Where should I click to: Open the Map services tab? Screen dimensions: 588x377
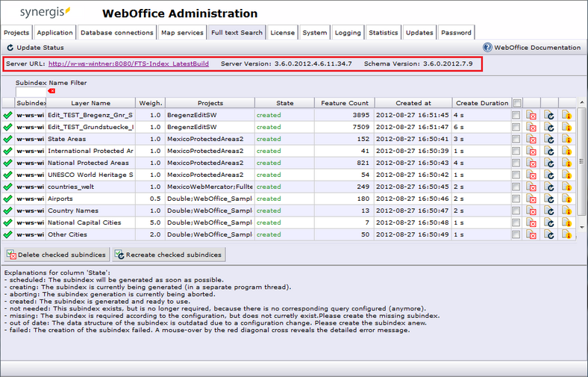182,33
